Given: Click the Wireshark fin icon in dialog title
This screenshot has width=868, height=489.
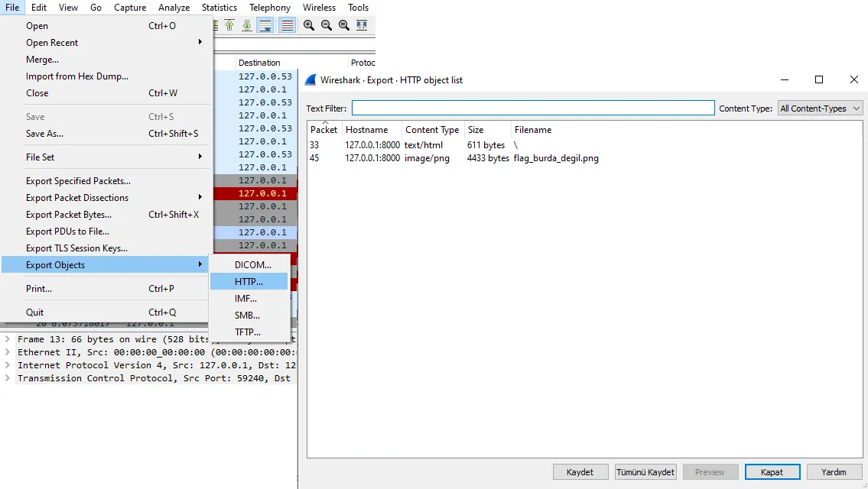Looking at the screenshot, I should coord(310,79).
